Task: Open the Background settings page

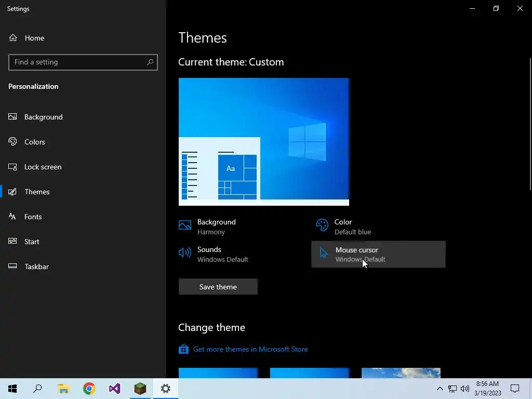Action: (x=83, y=117)
